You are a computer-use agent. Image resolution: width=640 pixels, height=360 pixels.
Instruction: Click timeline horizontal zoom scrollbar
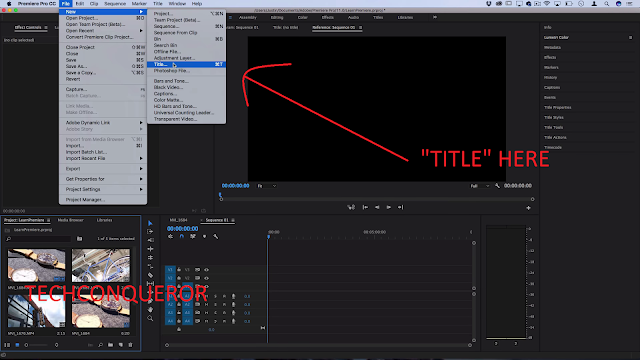(318, 345)
